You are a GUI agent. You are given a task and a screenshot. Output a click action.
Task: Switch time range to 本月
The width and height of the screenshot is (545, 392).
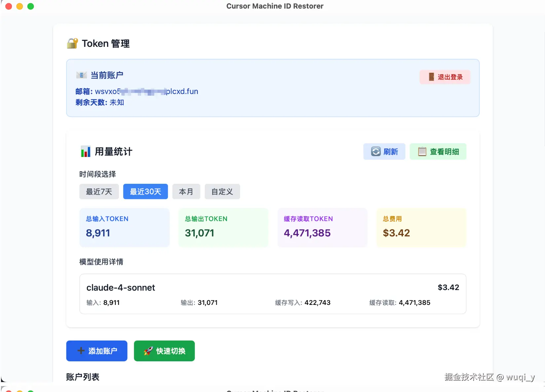click(186, 191)
